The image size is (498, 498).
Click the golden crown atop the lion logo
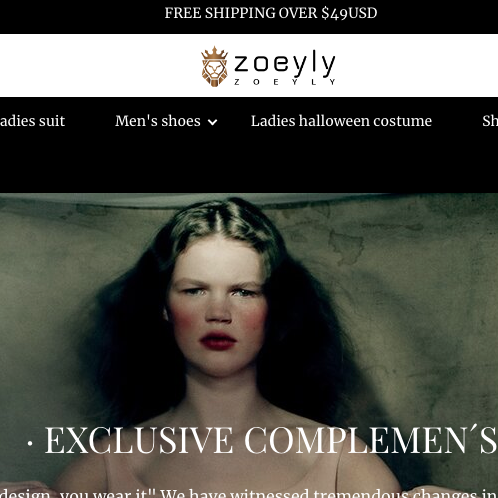pyautogui.click(x=215, y=52)
